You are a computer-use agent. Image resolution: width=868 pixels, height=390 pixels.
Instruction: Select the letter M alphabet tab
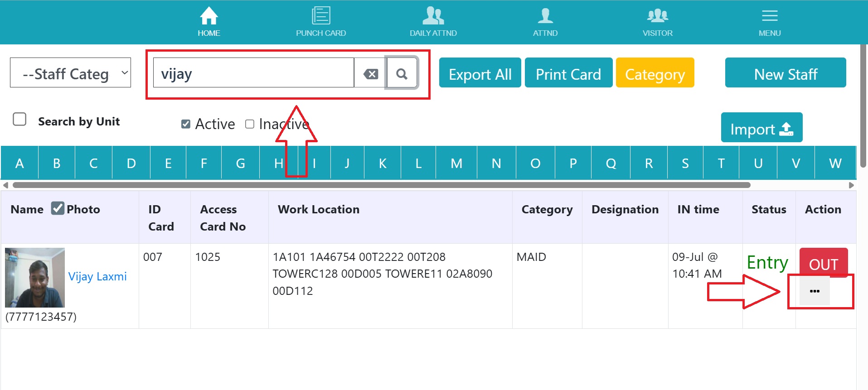[456, 163]
